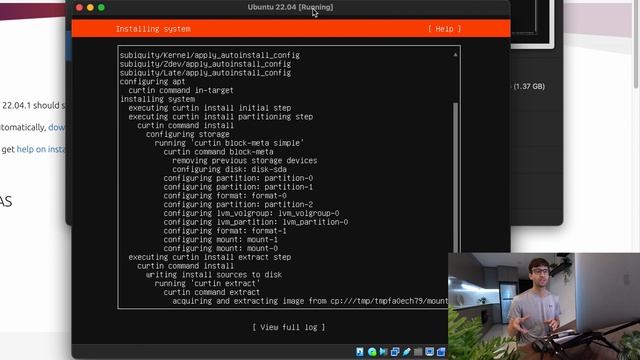Screen dimensions: 640x360
Task: Click log line 'configuring partition: partition-2'
Action: coord(238,204)
